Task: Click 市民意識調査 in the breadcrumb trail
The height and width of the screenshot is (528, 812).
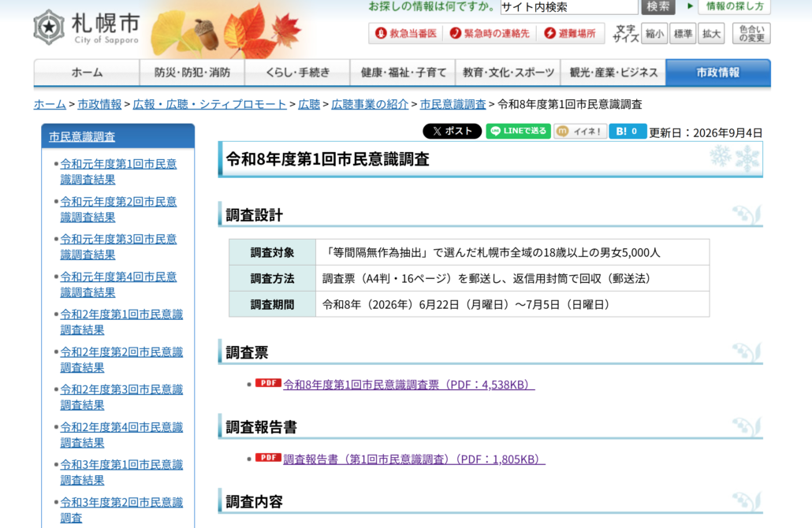Action: [453, 104]
